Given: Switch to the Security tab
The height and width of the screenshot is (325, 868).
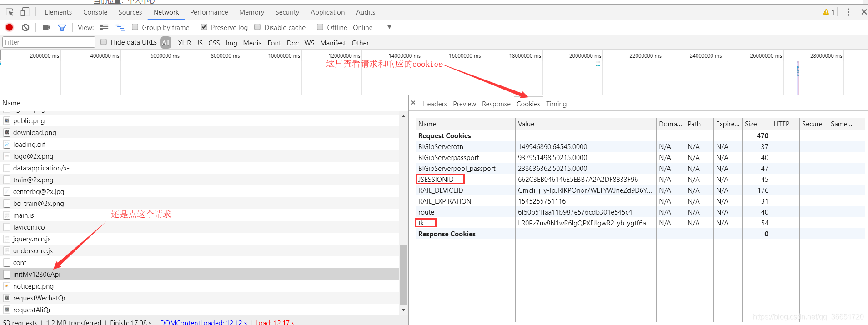Looking at the screenshot, I should tap(287, 12).
